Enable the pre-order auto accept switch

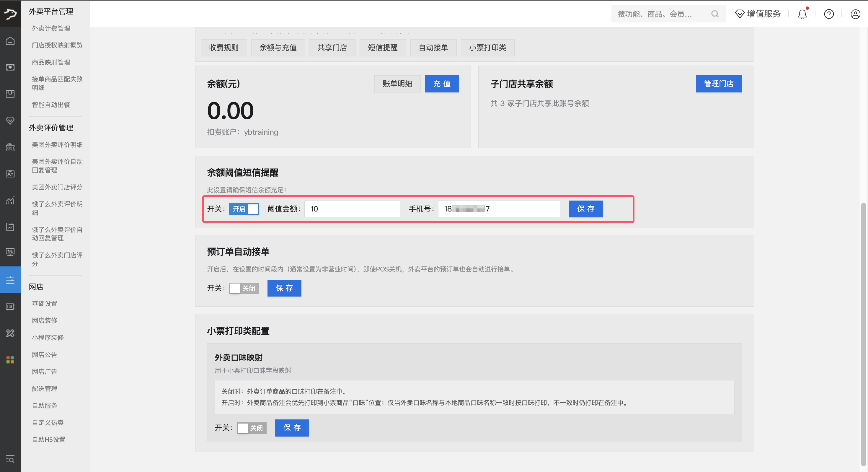coord(244,288)
